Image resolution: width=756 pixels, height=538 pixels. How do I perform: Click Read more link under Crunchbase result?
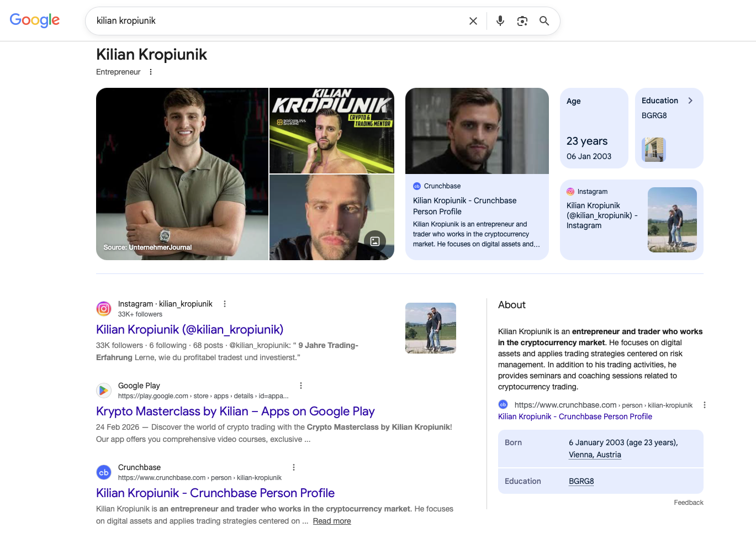[332, 521]
